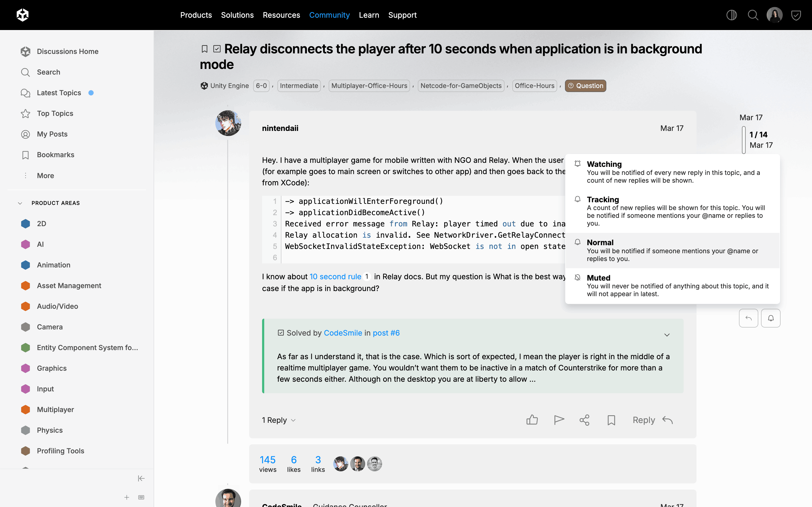Open Latest Topics in the sidebar
The height and width of the screenshot is (507, 812).
pos(59,93)
